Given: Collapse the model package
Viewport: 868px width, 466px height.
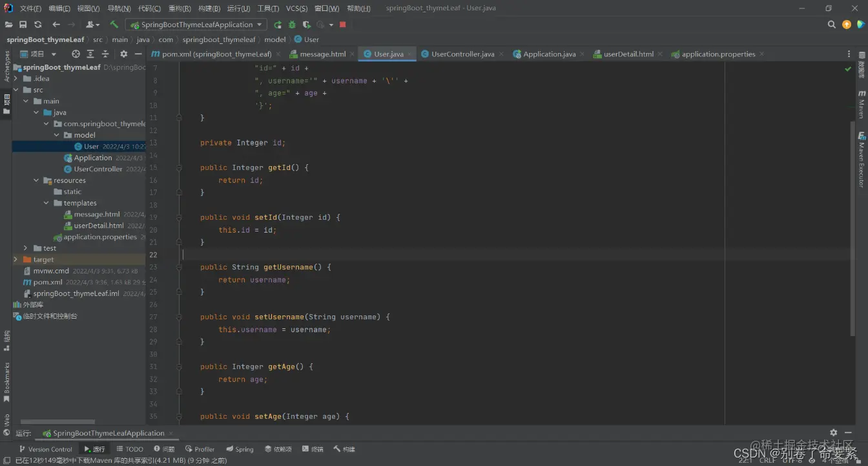Looking at the screenshot, I should tap(57, 135).
